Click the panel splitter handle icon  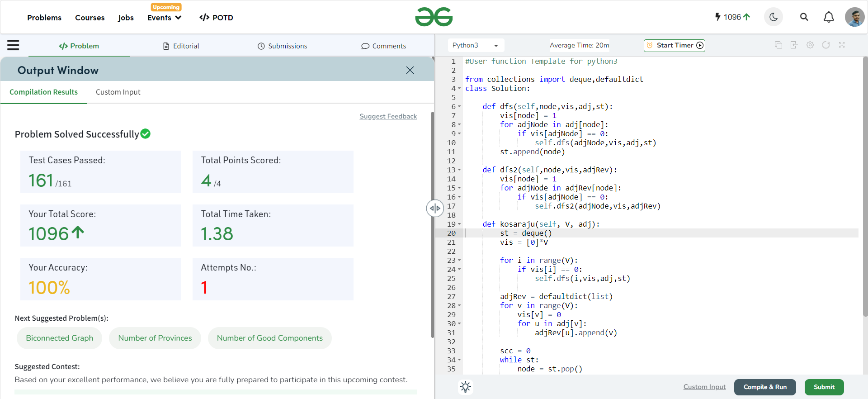click(435, 208)
